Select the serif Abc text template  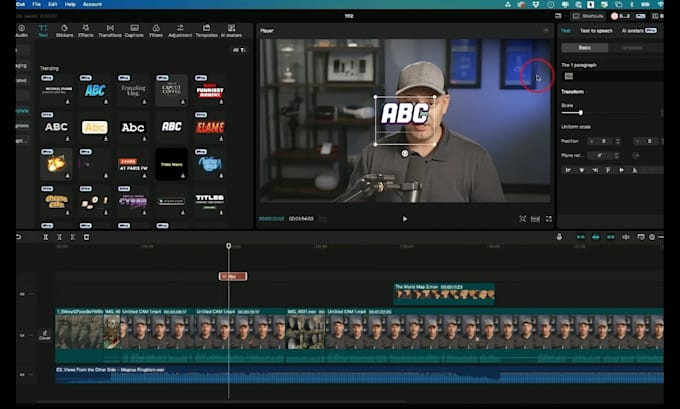[x=133, y=127]
